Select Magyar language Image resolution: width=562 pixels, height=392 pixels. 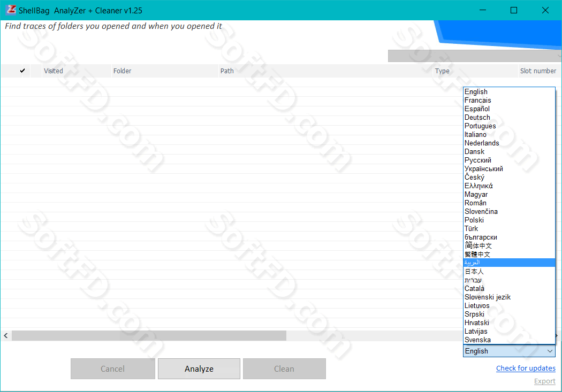click(x=509, y=194)
